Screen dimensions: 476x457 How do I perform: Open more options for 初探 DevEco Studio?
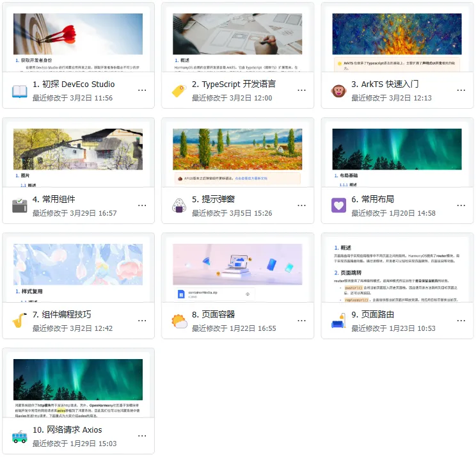(x=142, y=90)
